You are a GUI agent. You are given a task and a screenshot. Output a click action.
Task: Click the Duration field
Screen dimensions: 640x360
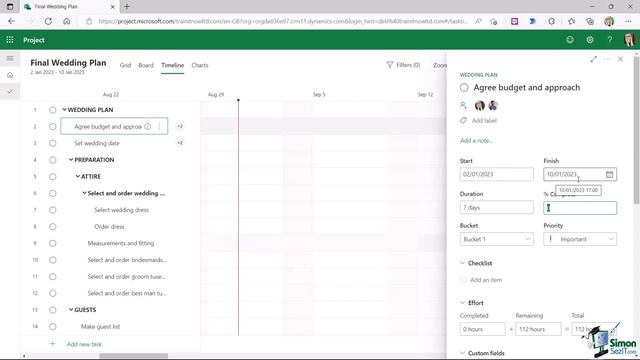pos(496,207)
